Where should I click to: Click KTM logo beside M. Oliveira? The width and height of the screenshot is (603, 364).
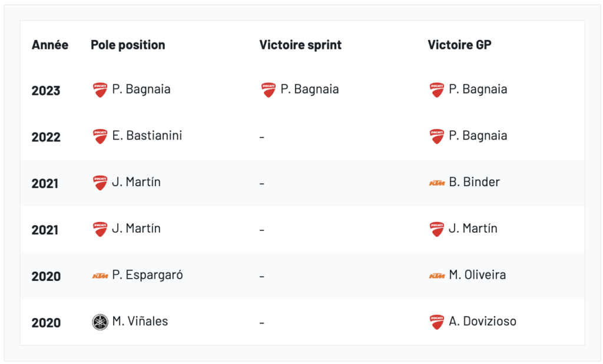436,276
